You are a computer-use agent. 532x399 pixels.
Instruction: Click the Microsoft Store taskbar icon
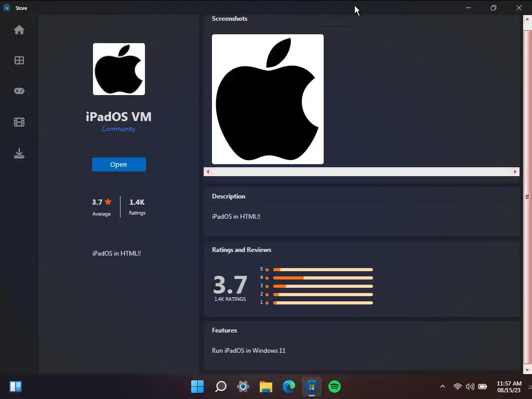tap(312, 387)
